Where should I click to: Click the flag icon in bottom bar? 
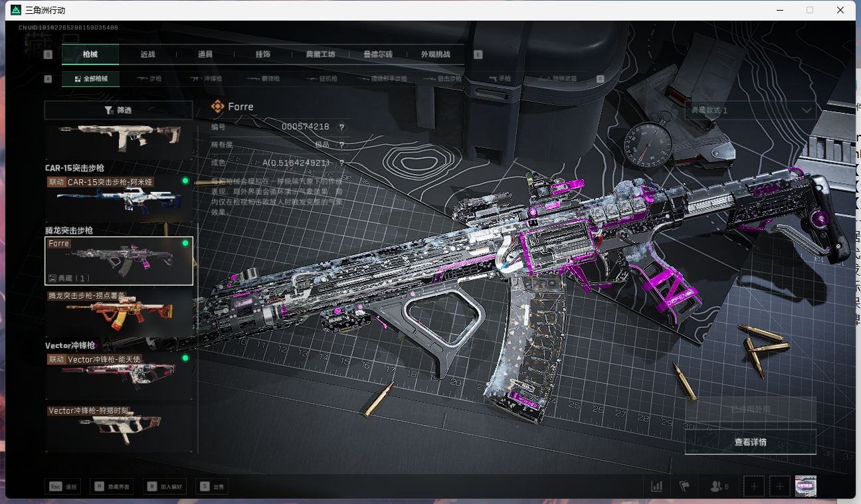(x=684, y=487)
